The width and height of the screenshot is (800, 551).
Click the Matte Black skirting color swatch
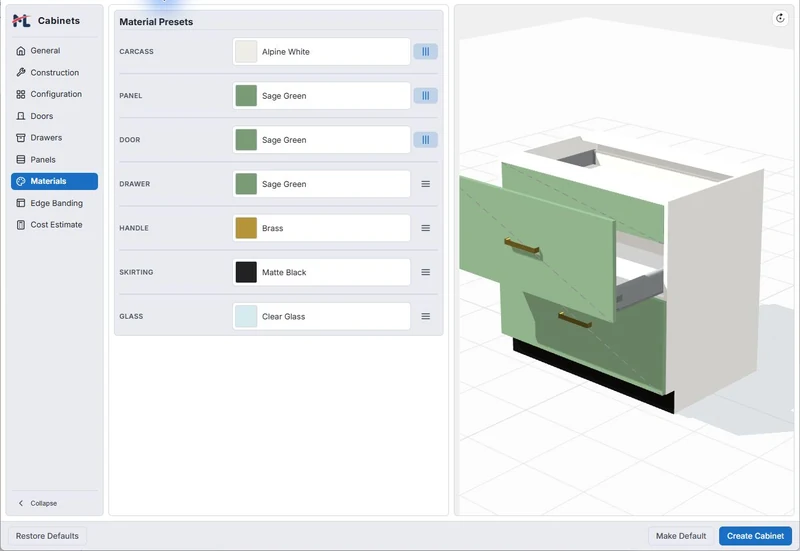(246, 272)
